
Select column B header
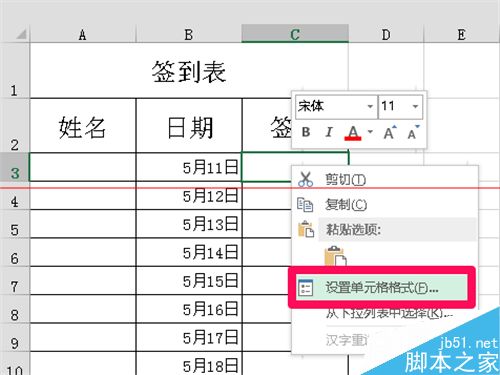click(189, 34)
